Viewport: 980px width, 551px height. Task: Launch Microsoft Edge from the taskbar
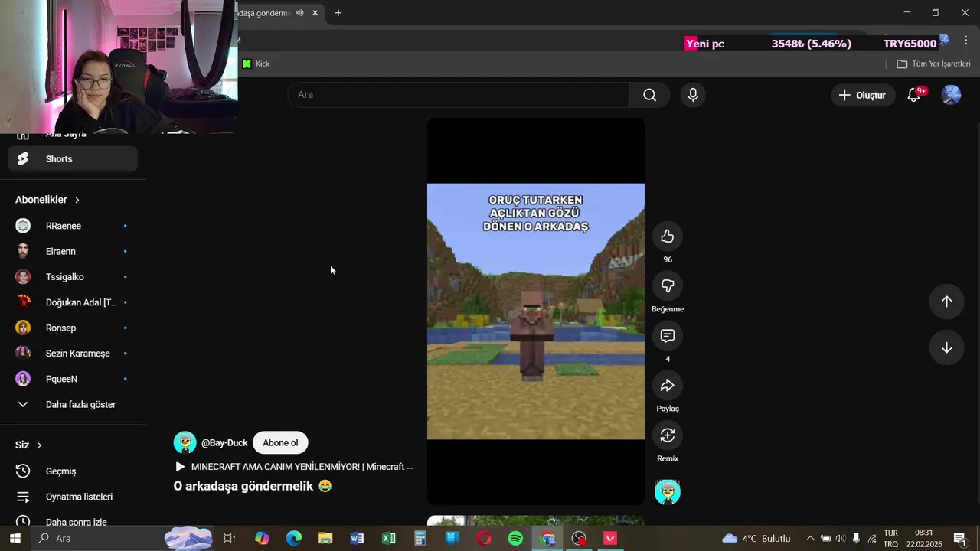click(294, 539)
